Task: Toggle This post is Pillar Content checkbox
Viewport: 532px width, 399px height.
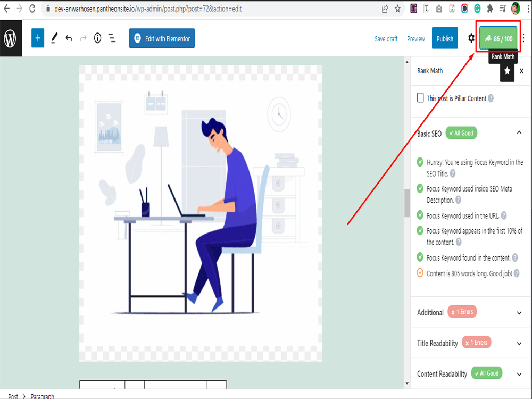Action: pos(420,98)
